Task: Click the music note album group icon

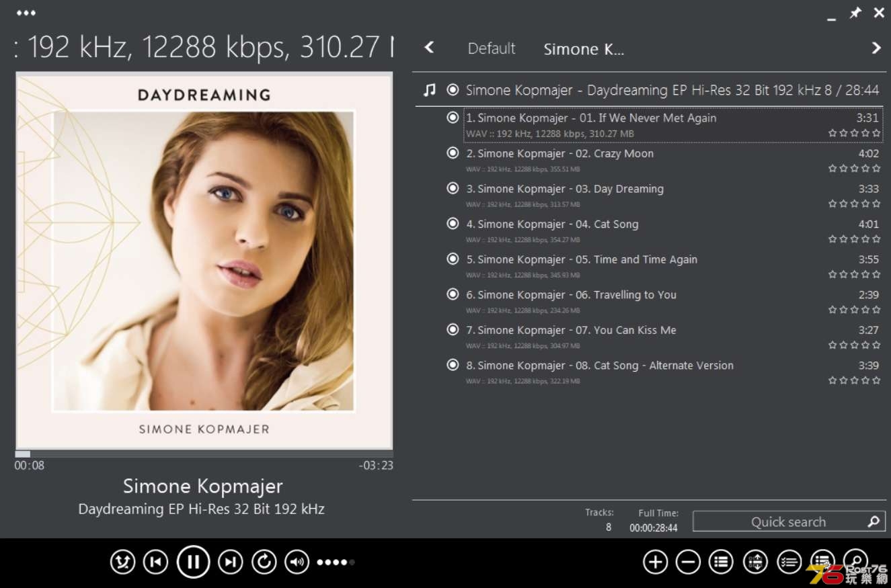Action: tap(430, 89)
